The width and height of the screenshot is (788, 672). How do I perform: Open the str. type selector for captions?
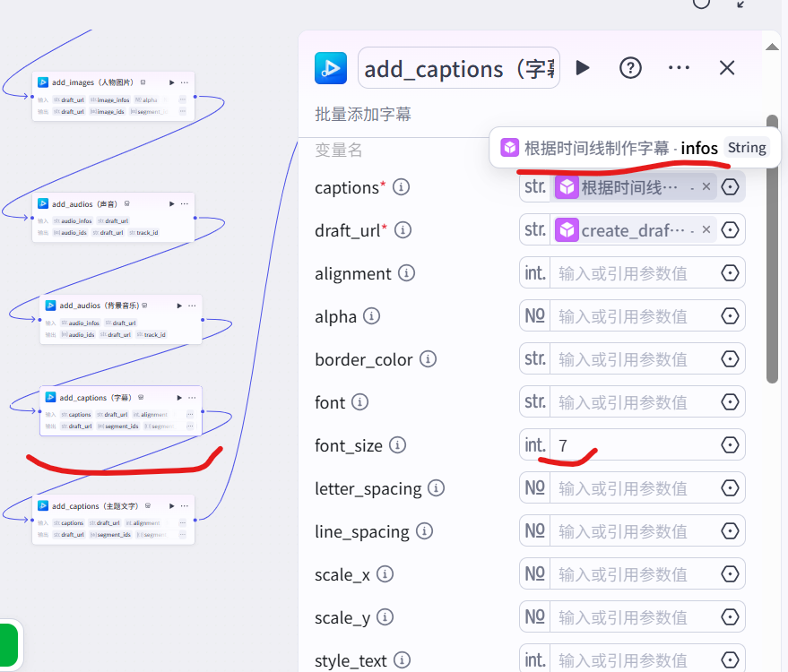pyautogui.click(x=534, y=186)
